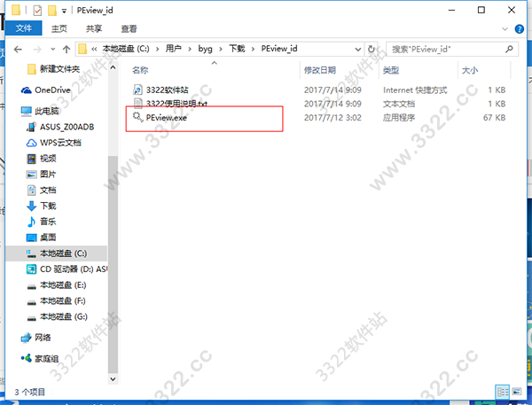Open the help question mark icon

519,29
